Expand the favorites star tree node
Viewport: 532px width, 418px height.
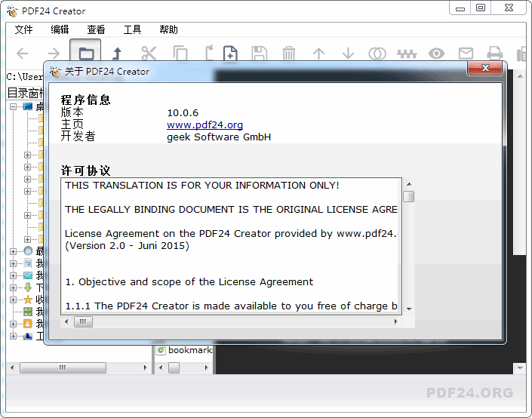coord(13,300)
